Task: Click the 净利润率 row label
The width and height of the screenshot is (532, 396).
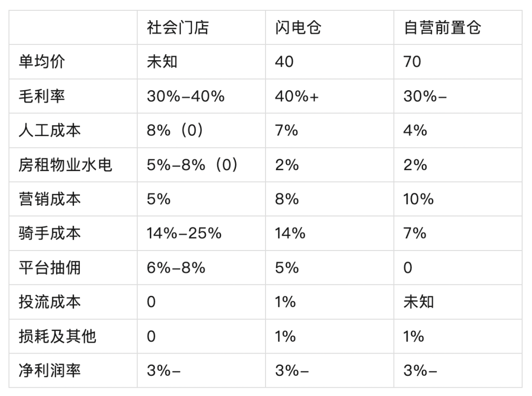Action: (50, 370)
